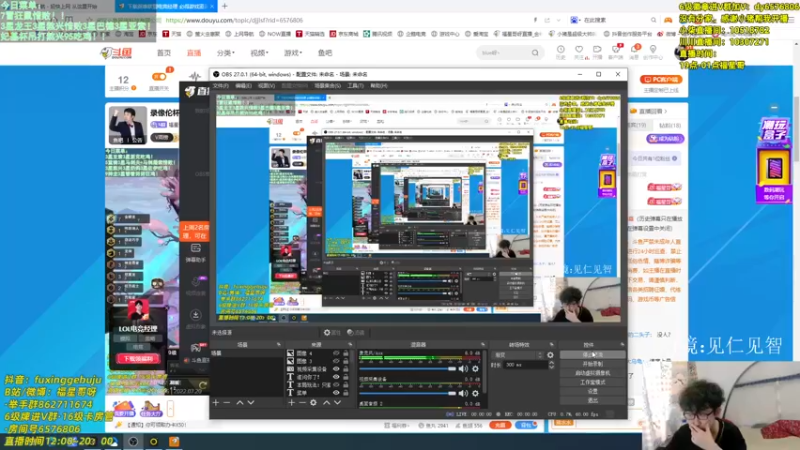Open audio settings gear for the second mixer channel
Screen dimensions: 800x450
476,393
